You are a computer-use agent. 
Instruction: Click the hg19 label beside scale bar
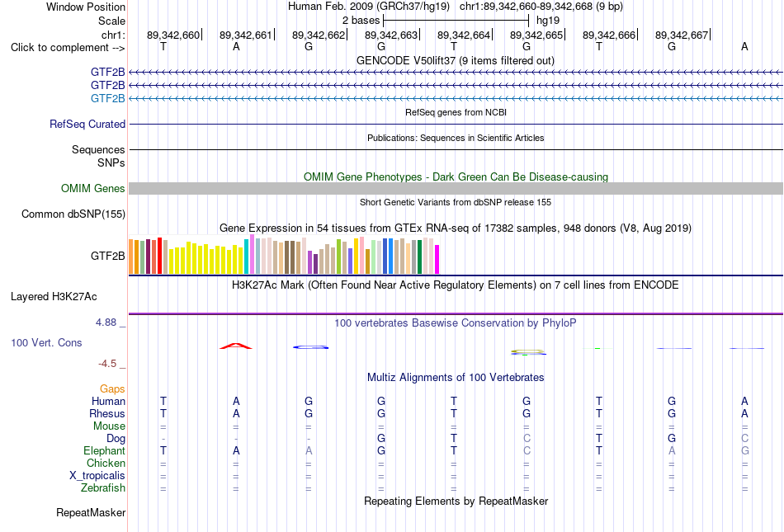(548, 21)
